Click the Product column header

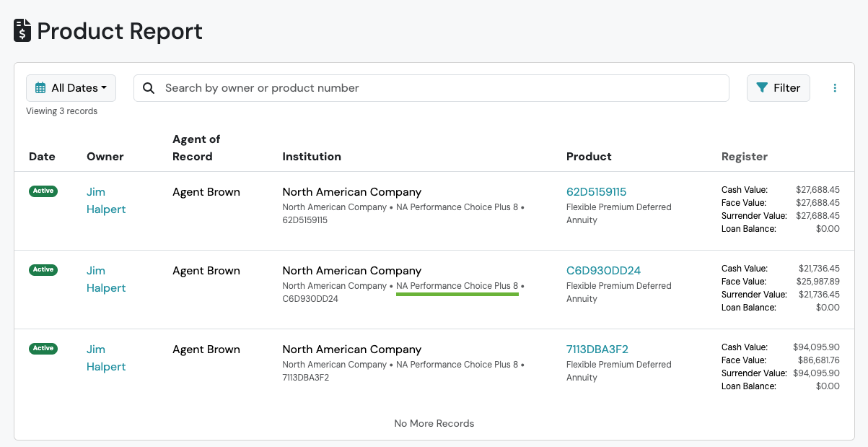click(x=589, y=157)
